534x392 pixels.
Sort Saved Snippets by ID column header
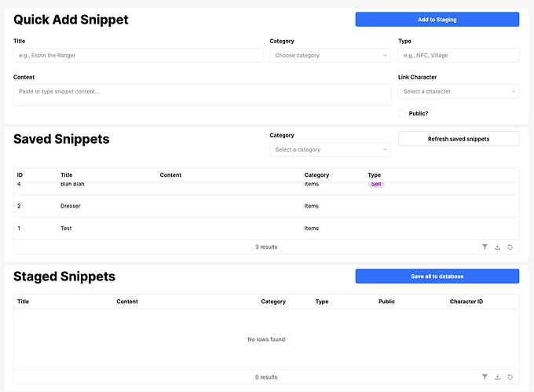(20, 175)
